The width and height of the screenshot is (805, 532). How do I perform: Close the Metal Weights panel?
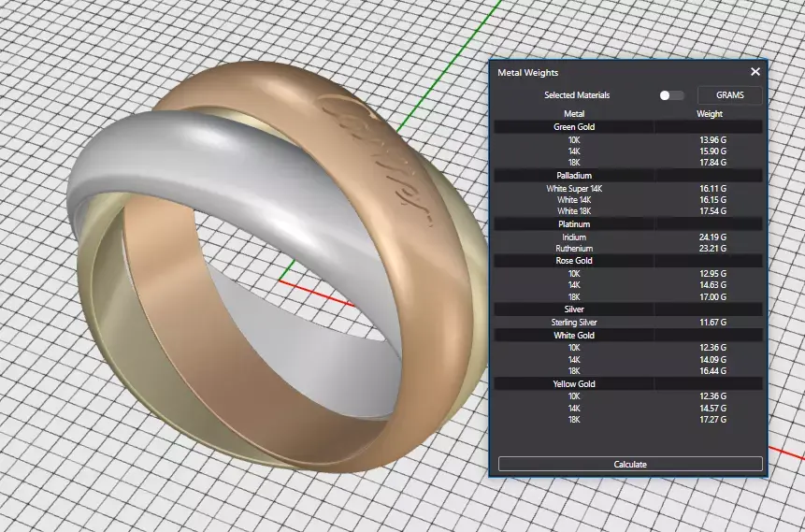pos(755,72)
